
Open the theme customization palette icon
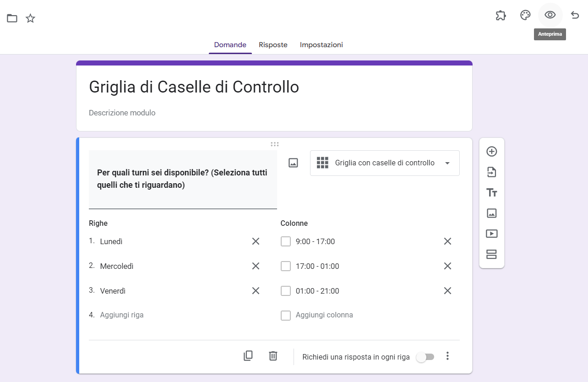[525, 15]
